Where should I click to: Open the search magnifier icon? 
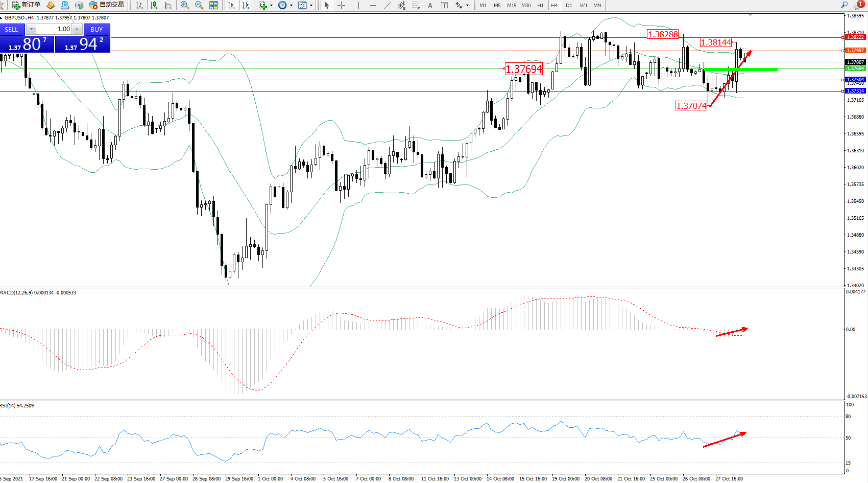(845, 5)
